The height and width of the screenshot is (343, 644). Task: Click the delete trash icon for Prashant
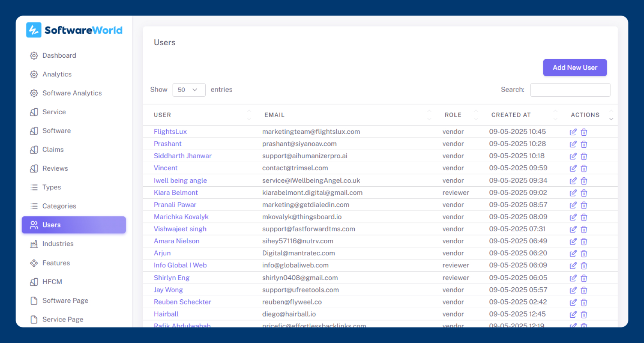(584, 144)
